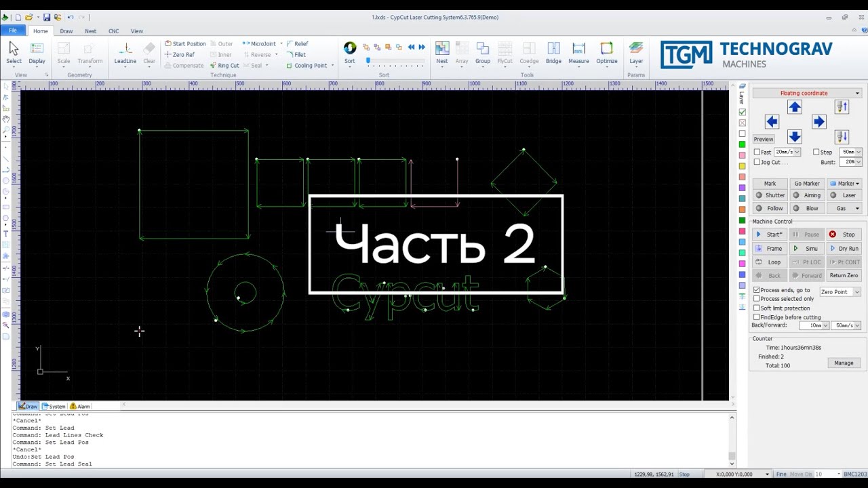This screenshot has width=868, height=488.
Task: Enable the Fast jog checkbox
Action: click(x=757, y=152)
